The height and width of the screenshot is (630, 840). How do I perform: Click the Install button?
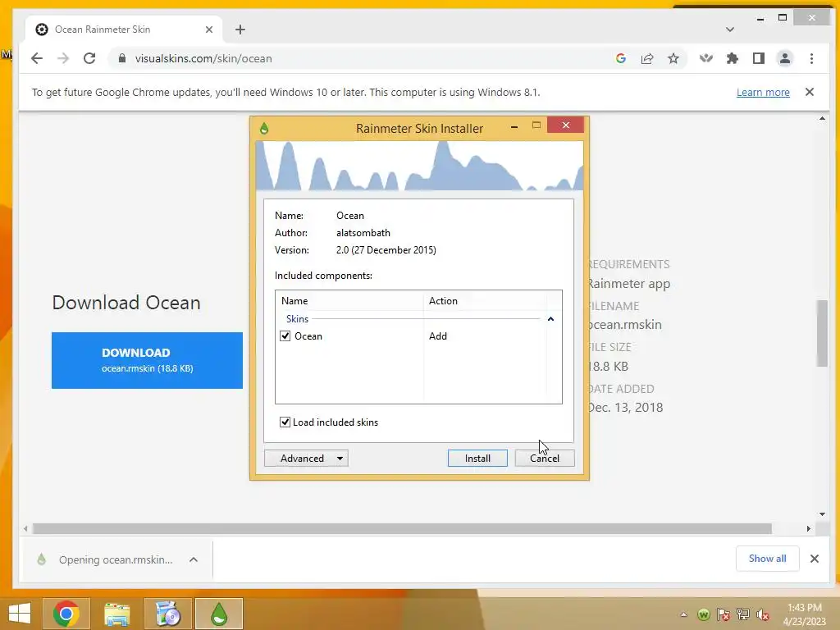tap(477, 458)
